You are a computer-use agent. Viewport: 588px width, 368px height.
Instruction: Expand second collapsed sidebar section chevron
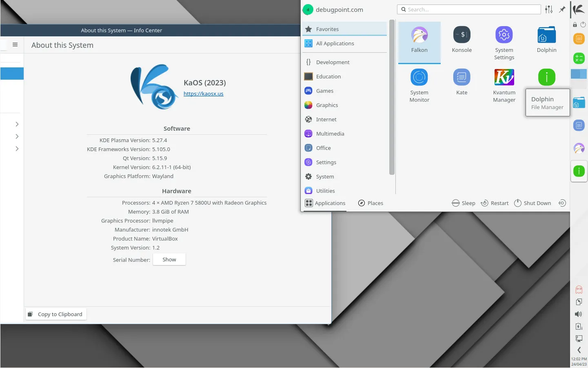[x=17, y=136]
